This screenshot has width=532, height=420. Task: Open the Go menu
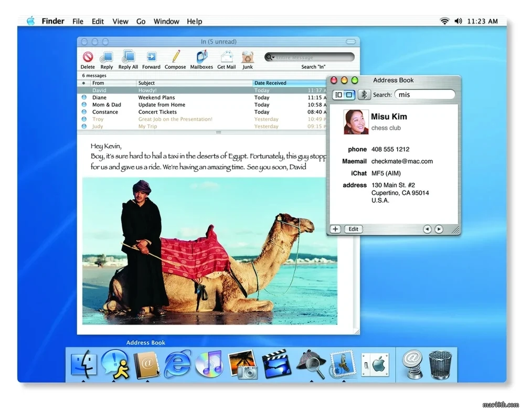coord(141,21)
